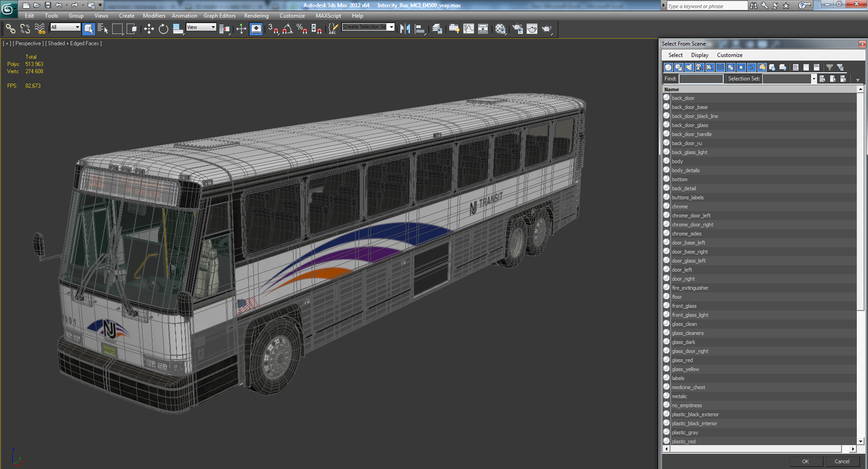The image size is (868, 469).
Task: Toggle Percent Snap
Action: 301,29
